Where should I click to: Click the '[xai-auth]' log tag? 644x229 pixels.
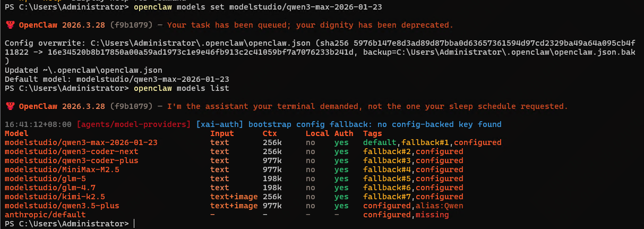[220, 124]
